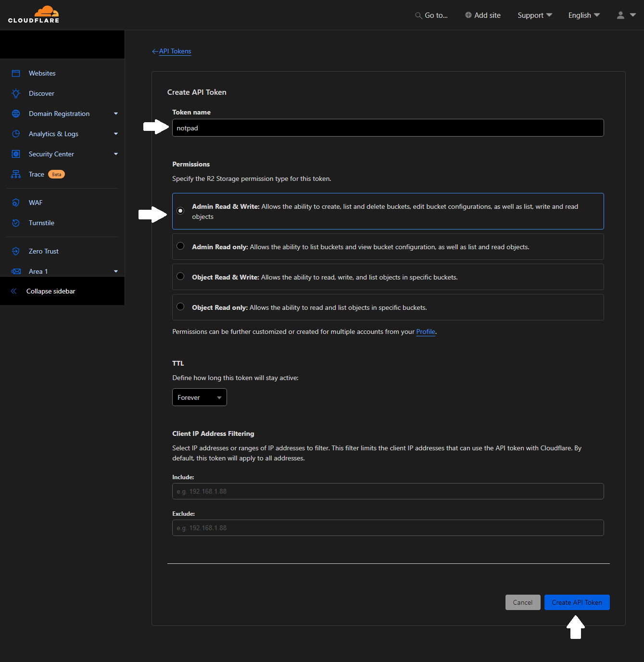
Task: Open the Trace Beta tool
Action: pos(37,174)
